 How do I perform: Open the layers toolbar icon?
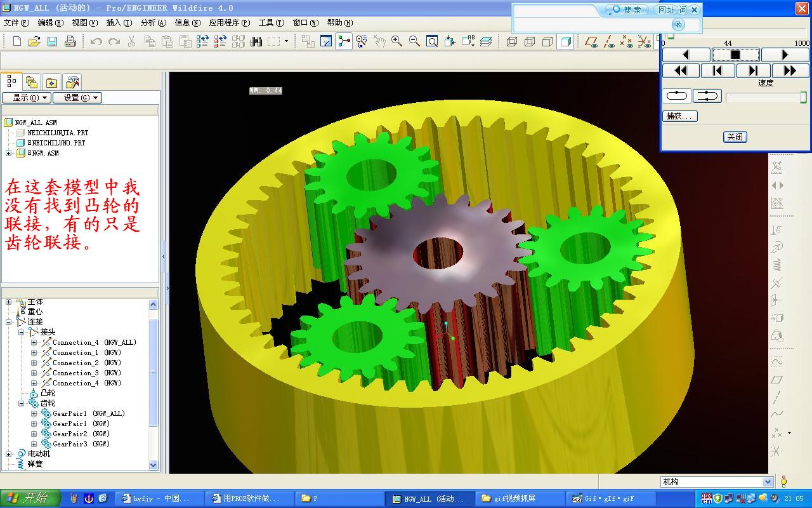click(486, 41)
